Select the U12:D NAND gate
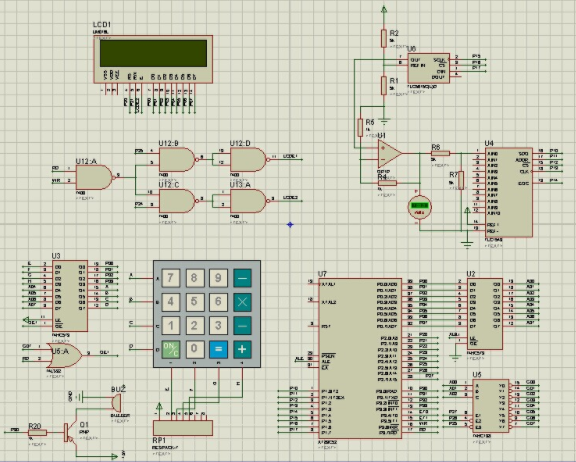 [x=248, y=159]
